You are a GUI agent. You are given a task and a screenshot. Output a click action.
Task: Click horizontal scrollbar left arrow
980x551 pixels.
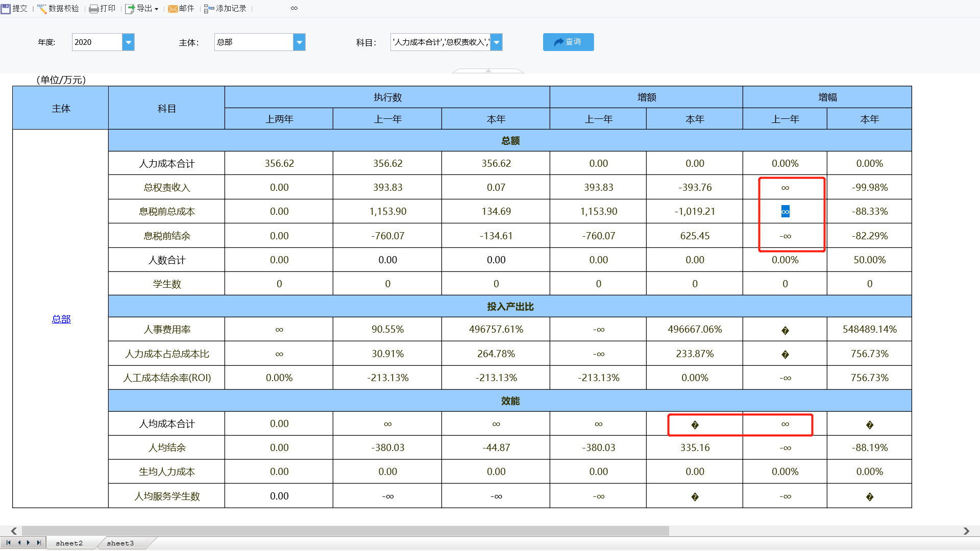click(14, 531)
